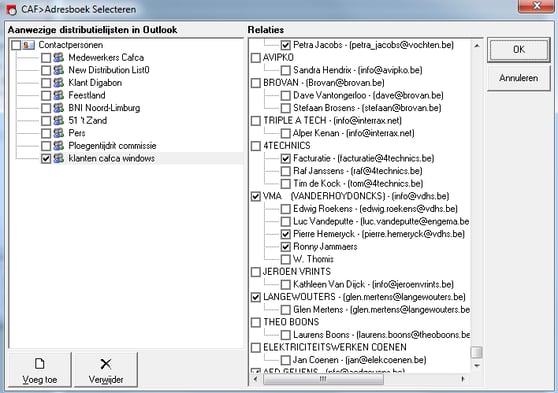Uncheck Pierre Hemeryck contact checkbox
The height and width of the screenshot is (393, 558).
pyautogui.click(x=285, y=234)
